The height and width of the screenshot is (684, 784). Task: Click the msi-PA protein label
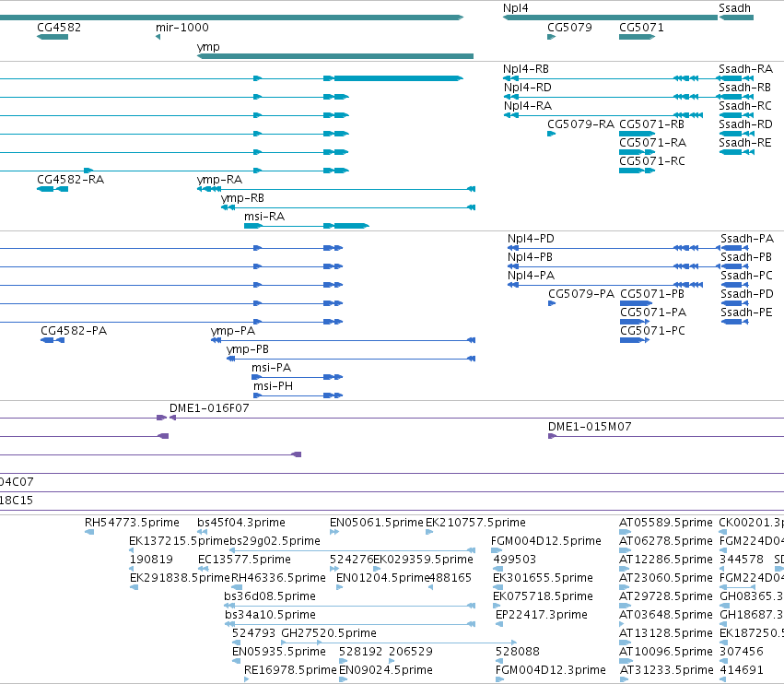271,368
